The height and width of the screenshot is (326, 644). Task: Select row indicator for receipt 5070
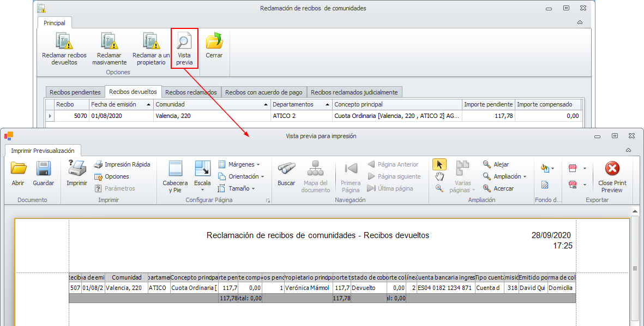pos(50,116)
